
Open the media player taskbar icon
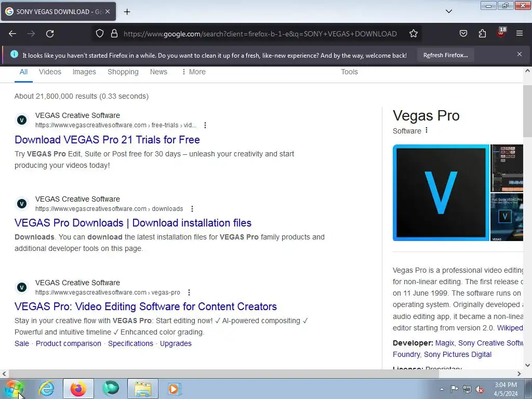(175, 389)
